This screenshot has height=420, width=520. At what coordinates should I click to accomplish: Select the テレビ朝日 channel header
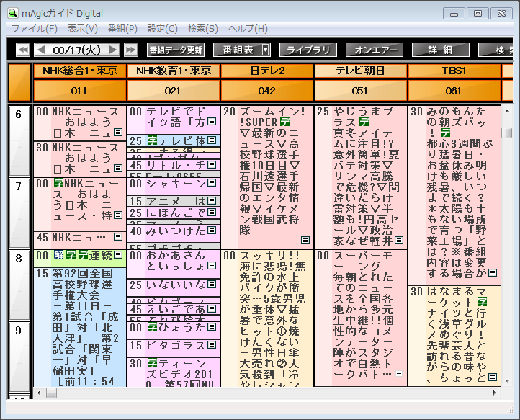(x=360, y=71)
